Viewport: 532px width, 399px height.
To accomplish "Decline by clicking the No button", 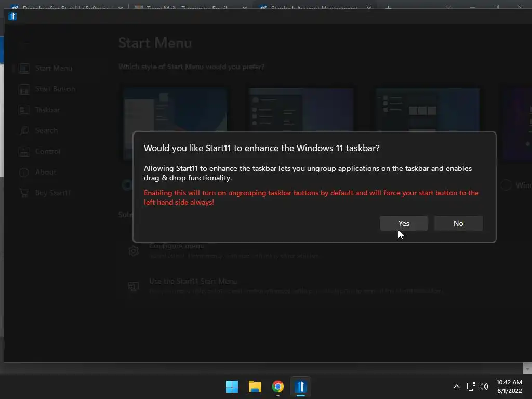I will coord(458,223).
